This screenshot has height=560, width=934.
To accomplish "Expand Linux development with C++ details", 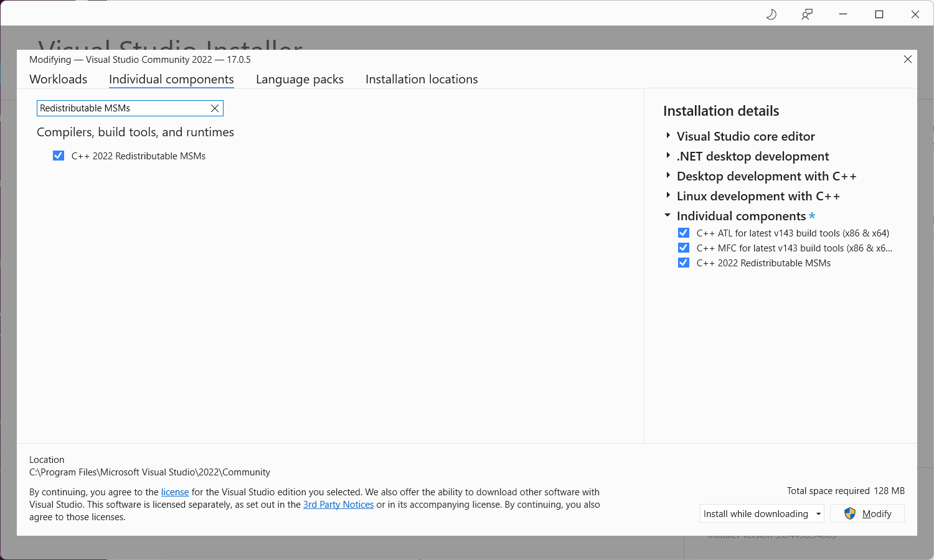I will 668,195.
